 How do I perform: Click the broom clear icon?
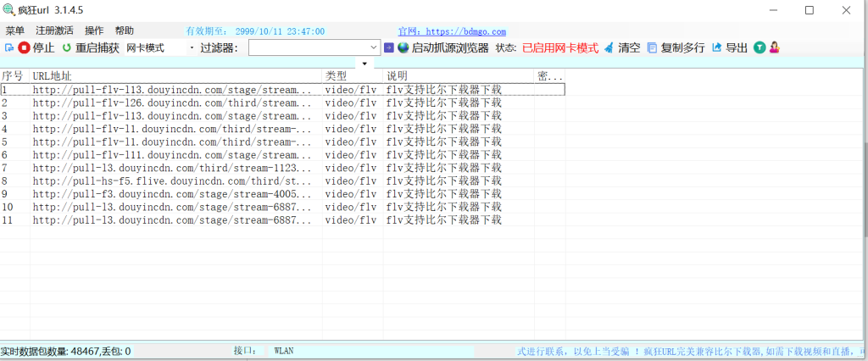(x=609, y=47)
